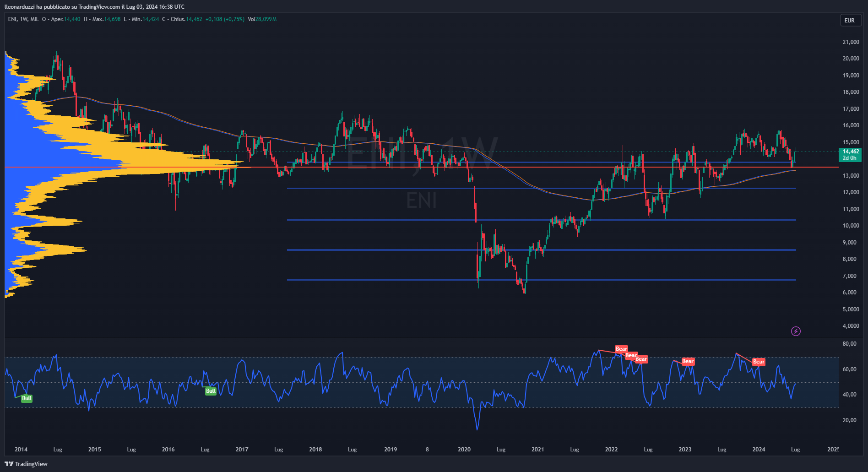This screenshot has width=868, height=472.
Task: Click the TradingView logo at bottom left
Action: click(26, 464)
